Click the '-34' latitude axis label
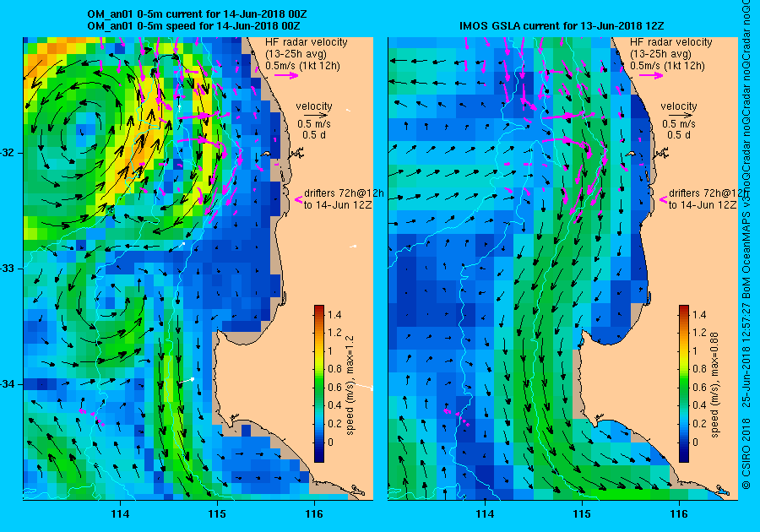Image resolution: width=760 pixels, height=532 pixels. (8, 384)
